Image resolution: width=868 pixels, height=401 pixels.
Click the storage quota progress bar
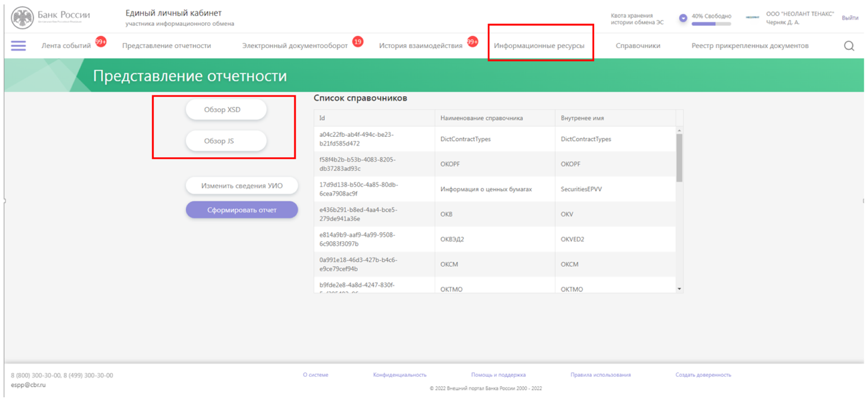(x=711, y=24)
